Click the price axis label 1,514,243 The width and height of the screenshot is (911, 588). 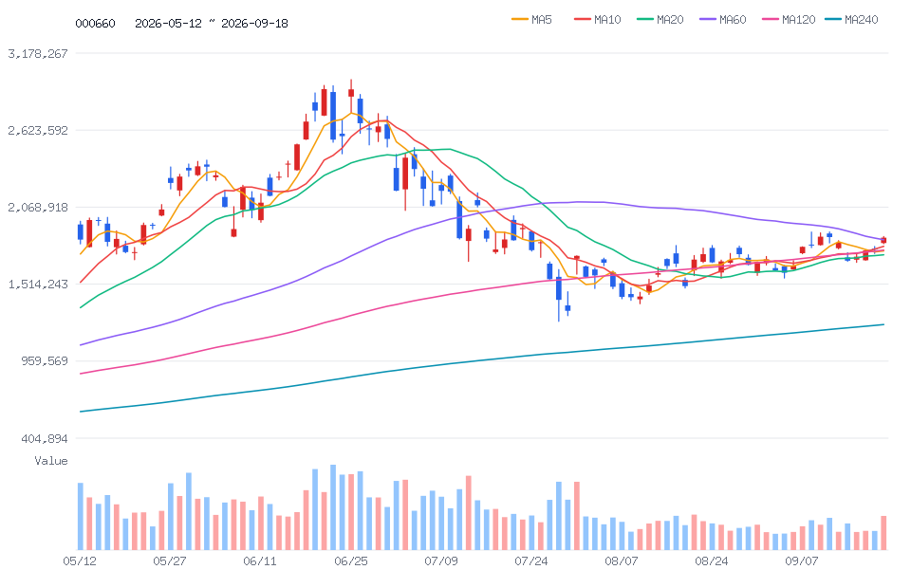pyautogui.click(x=38, y=284)
